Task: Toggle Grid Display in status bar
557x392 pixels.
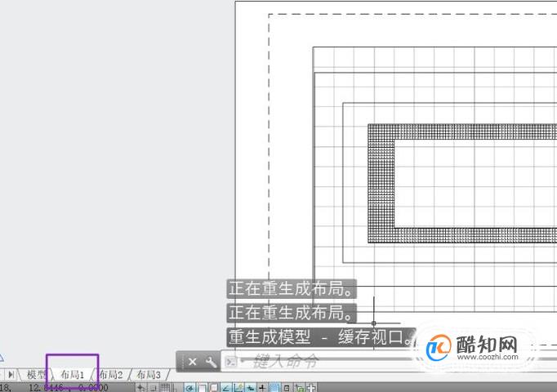Action: (x=165, y=388)
